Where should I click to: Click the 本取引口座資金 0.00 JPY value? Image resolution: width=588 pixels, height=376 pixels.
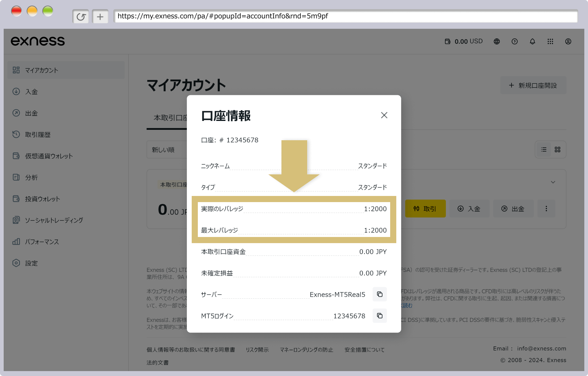coord(373,252)
